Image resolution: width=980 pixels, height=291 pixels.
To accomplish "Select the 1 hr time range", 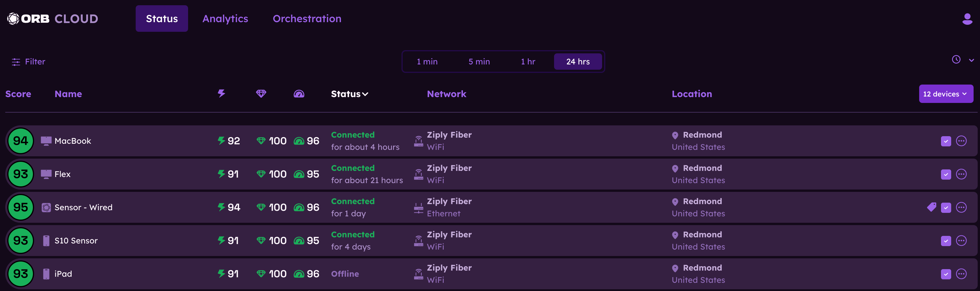I will click(528, 61).
